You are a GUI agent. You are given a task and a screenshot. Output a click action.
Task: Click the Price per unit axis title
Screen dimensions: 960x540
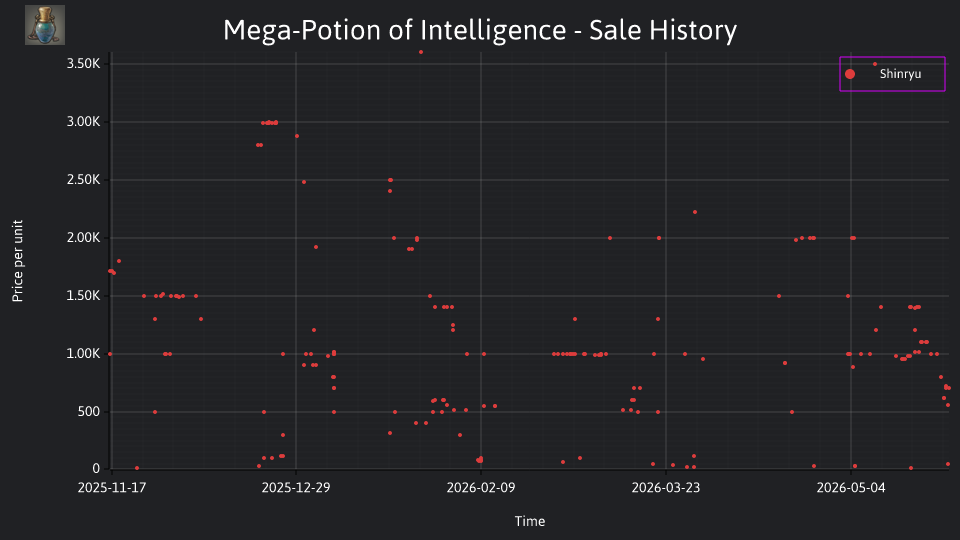[18, 261]
